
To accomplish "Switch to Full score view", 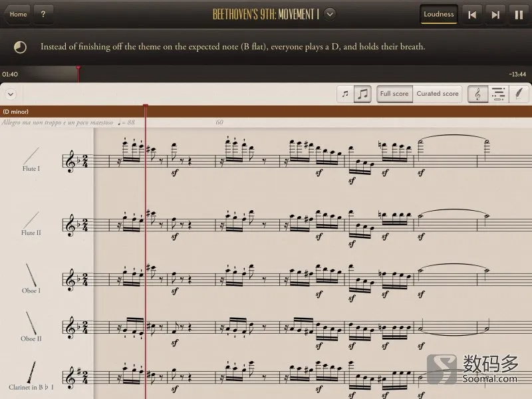I will 394,94.
